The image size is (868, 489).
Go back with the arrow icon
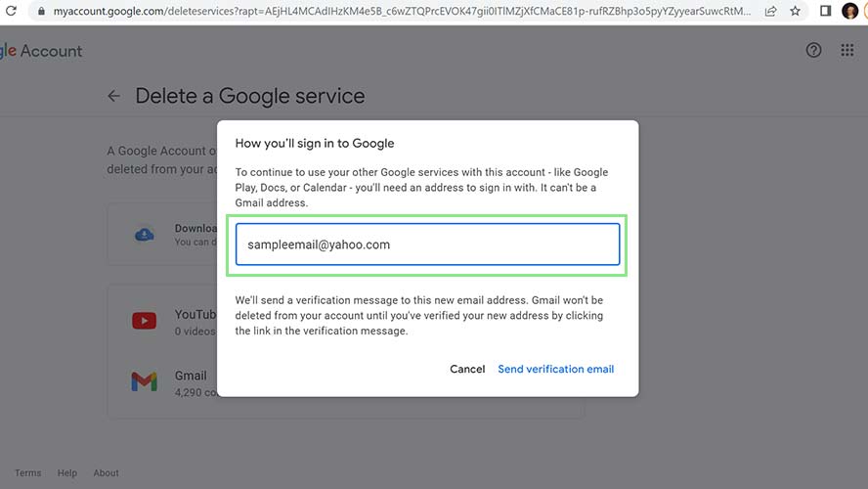tap(114, 97)
